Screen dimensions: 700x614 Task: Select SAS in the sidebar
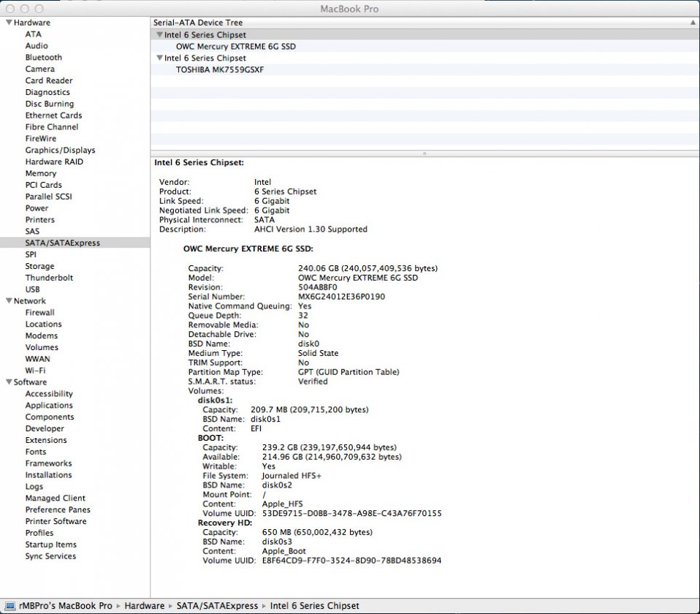33,232
